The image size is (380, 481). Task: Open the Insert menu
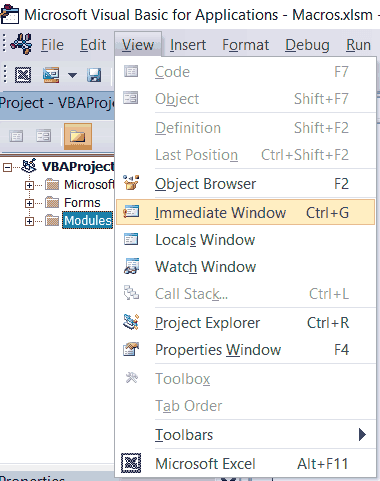pyautogui.click(x=188, y=45)
